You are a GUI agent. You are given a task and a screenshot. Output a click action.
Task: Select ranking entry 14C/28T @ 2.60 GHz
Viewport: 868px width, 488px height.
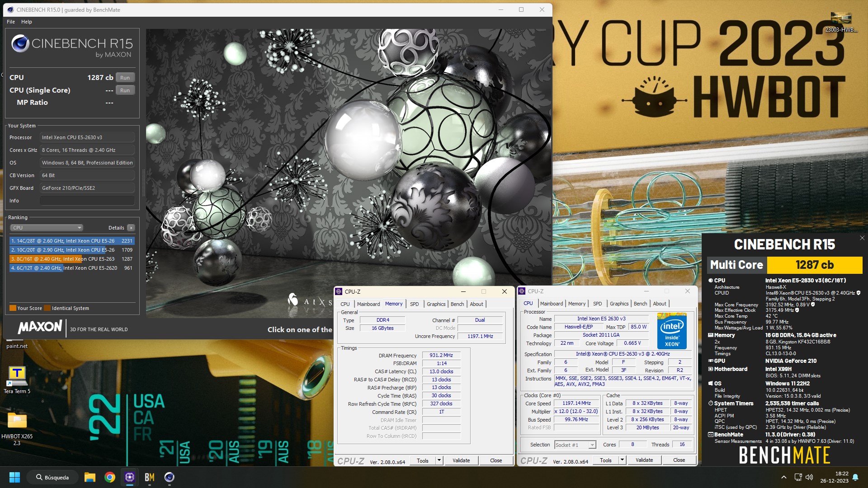click(x=72, y=241)
